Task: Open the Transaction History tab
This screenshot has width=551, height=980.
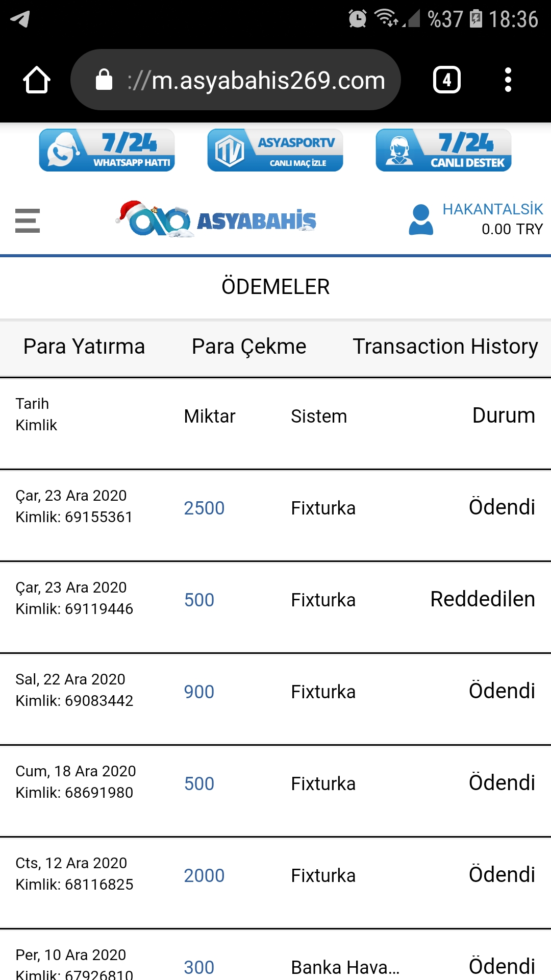Action: 445,347
